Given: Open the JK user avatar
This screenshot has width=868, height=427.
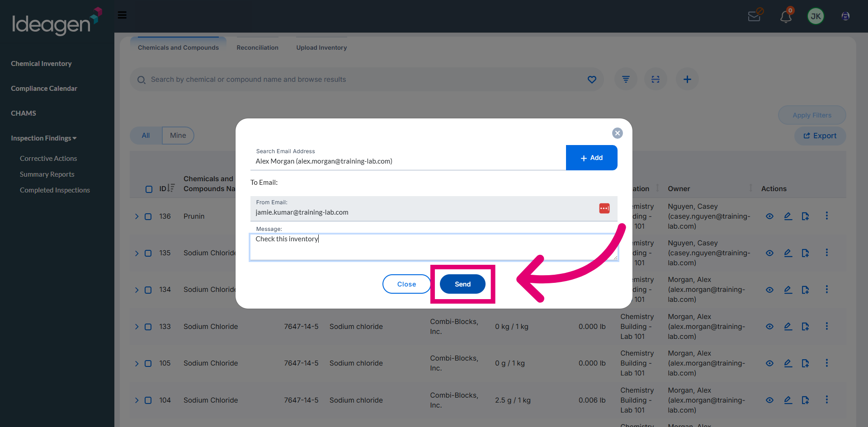Looking at the screenshot, I should coord(816,16).
